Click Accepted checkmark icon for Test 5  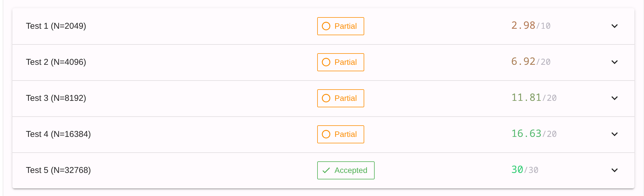tap(326, 170)
